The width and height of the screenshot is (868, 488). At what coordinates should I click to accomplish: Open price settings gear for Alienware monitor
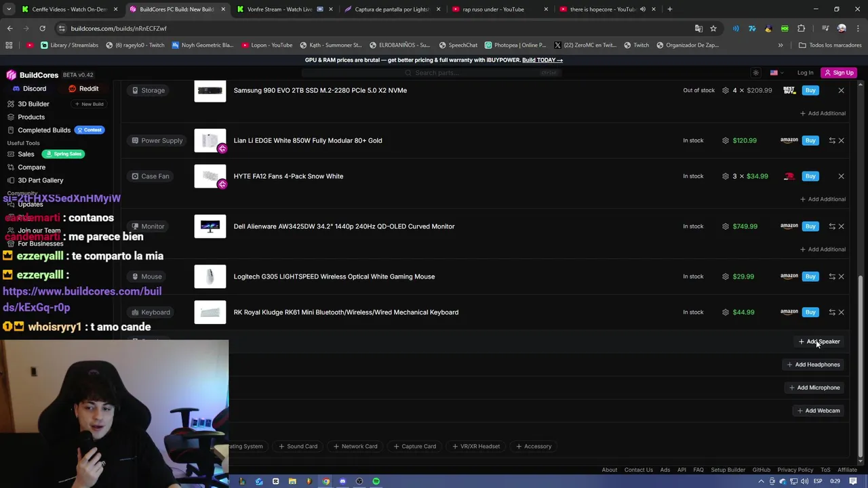pos(726,226)
